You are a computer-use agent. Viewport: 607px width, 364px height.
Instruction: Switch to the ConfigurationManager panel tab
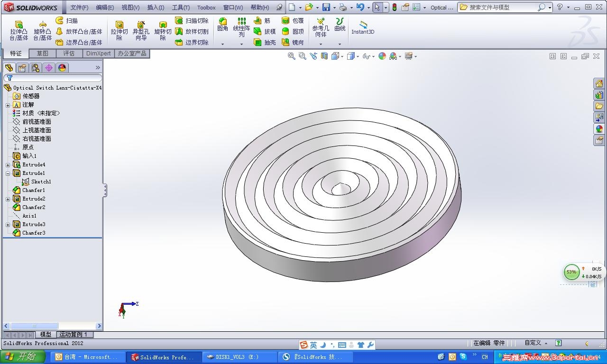(x=35, y=68)
